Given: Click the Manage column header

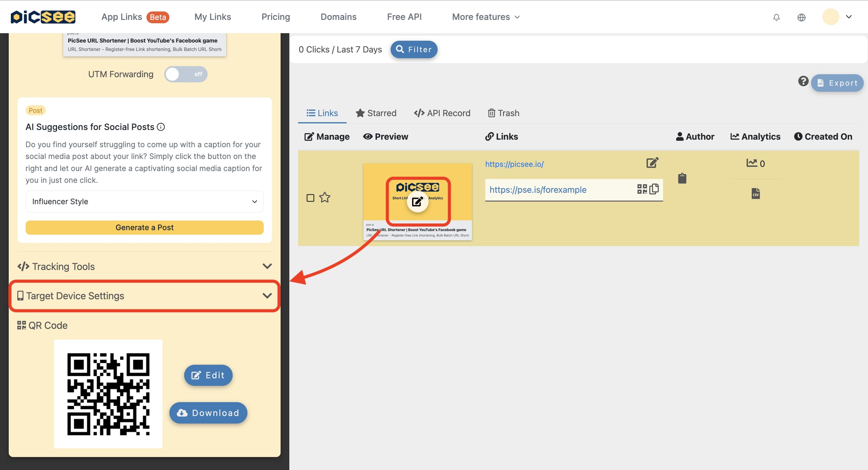Looking at the screenshot, I should click(x=327, y=137).
